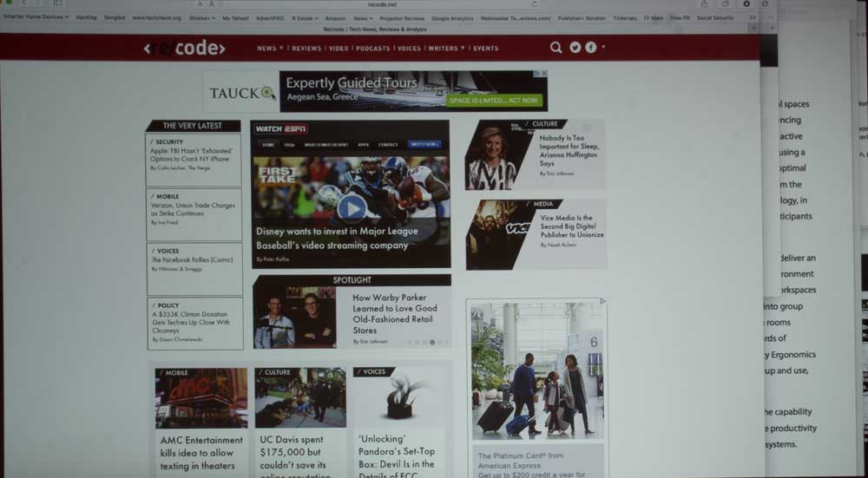This screenshot has width=868, height=478.
Task: Close the Tauck ad with the X
Action: [x=544, y=74]
